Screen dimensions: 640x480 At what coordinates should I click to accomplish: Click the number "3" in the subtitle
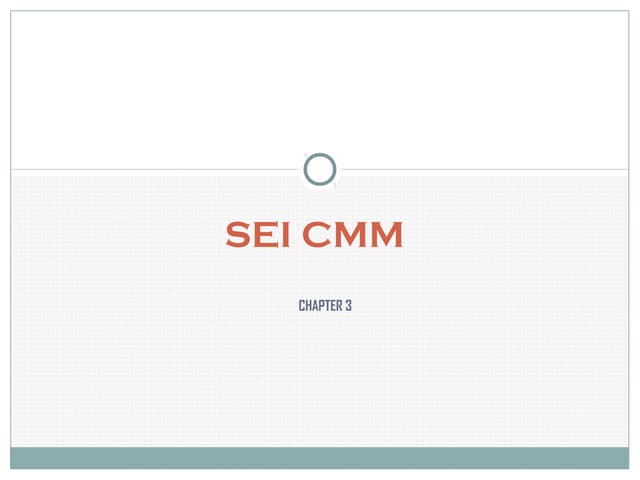348,305
